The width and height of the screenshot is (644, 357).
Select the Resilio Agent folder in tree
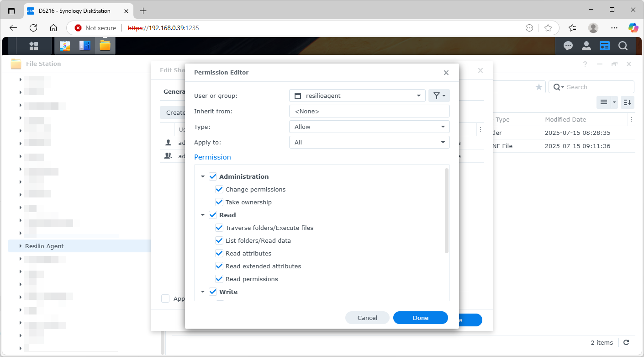point(44,246)
